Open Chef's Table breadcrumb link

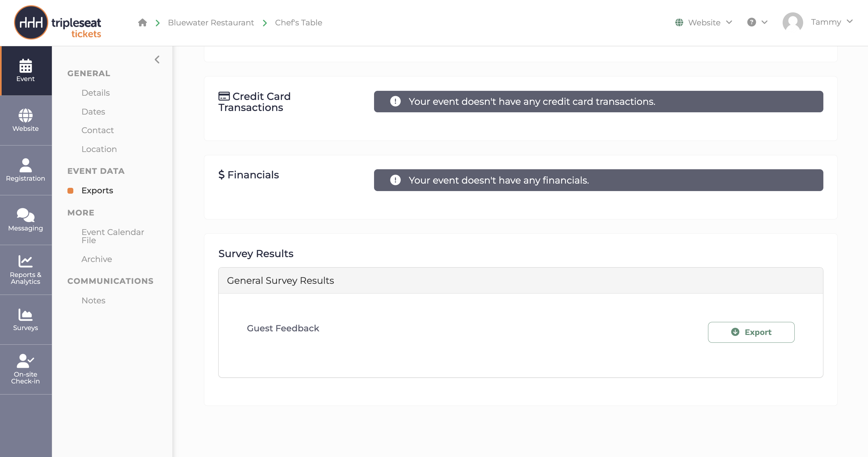[x=298, y=22]
